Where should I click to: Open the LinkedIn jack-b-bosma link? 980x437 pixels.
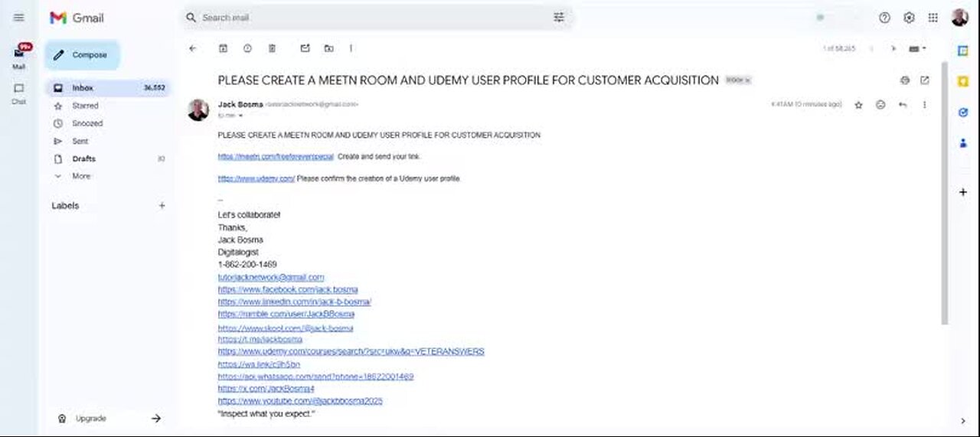(295, 302)
